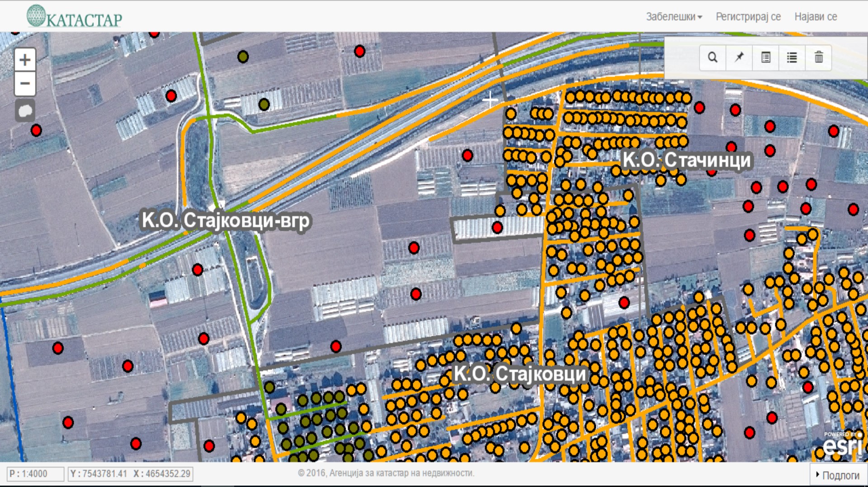Expand the Подлоги basemaps panel
The height and width of the screenshot is (487, 868).
[838, 475]
